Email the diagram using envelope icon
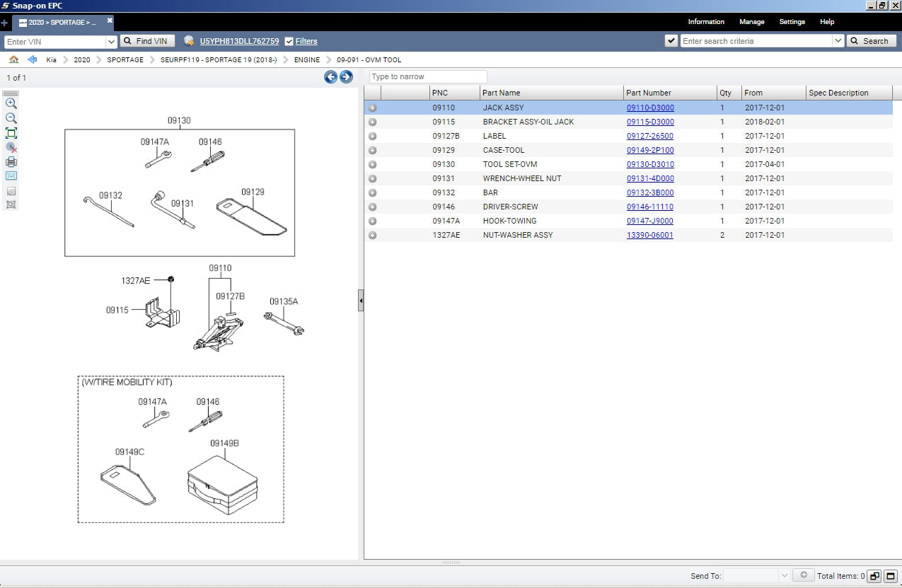 click(x=11, y=176)
